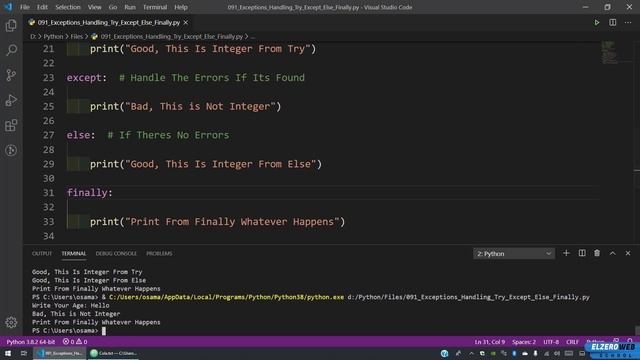This screenshot has width=640, height=360.
Task: Open the Manage gear settings icon
Action: 11,322
